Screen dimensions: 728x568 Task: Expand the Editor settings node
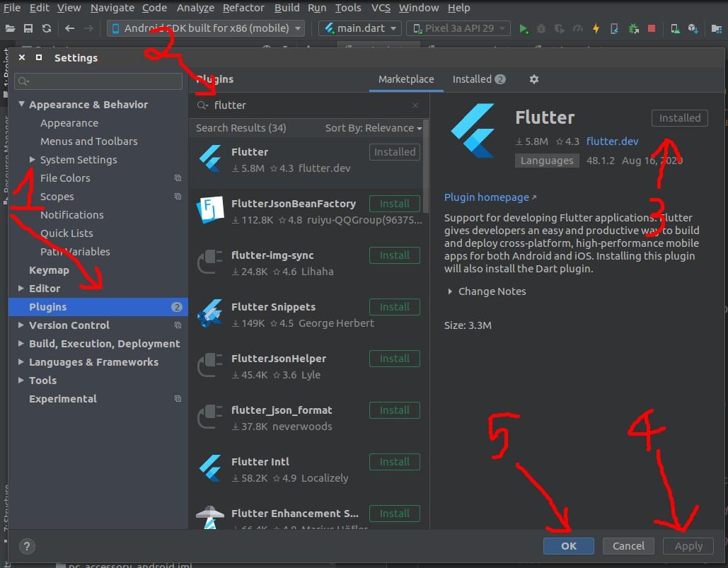[x=21, y=288]
